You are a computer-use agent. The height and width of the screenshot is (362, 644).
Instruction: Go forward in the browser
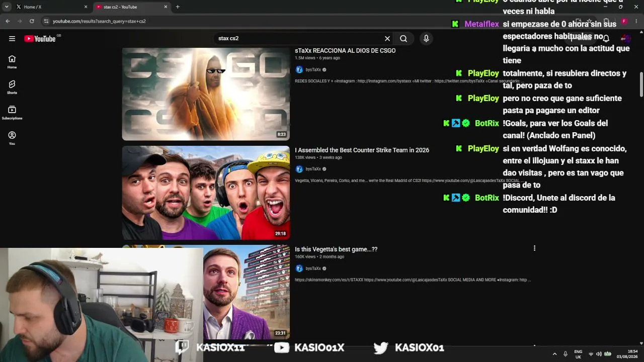pos(20,21)
